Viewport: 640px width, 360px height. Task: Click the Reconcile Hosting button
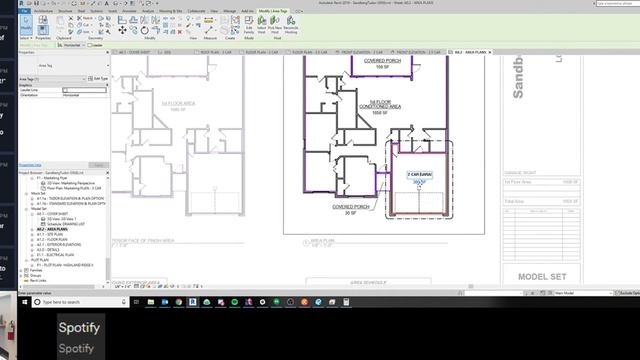coord(291,25)
